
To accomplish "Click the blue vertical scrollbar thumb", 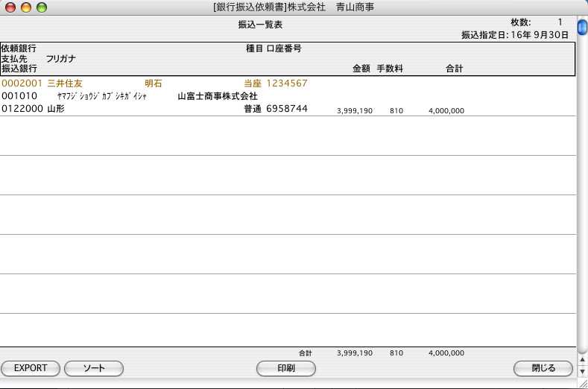I will tap(582, 28).
